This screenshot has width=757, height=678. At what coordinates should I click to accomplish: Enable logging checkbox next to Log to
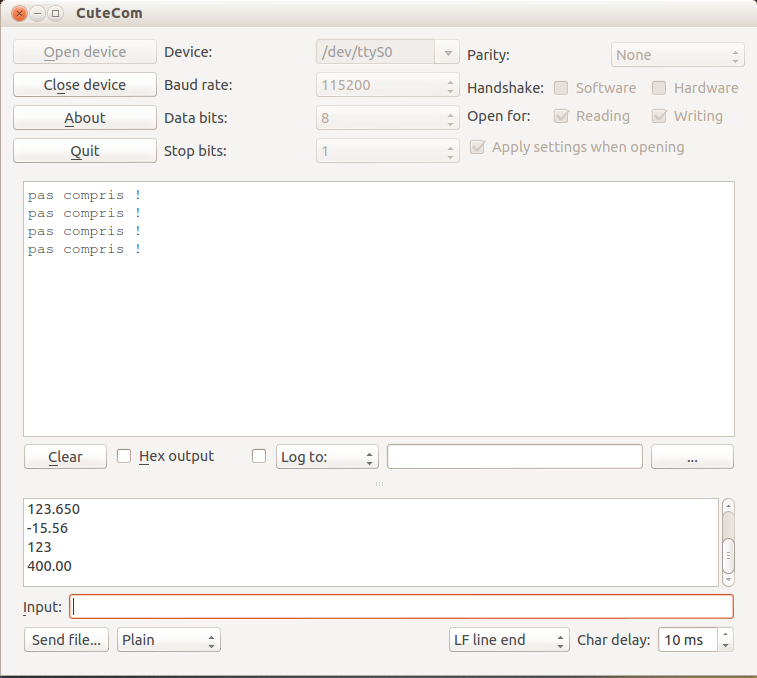(x=259, y=456)
